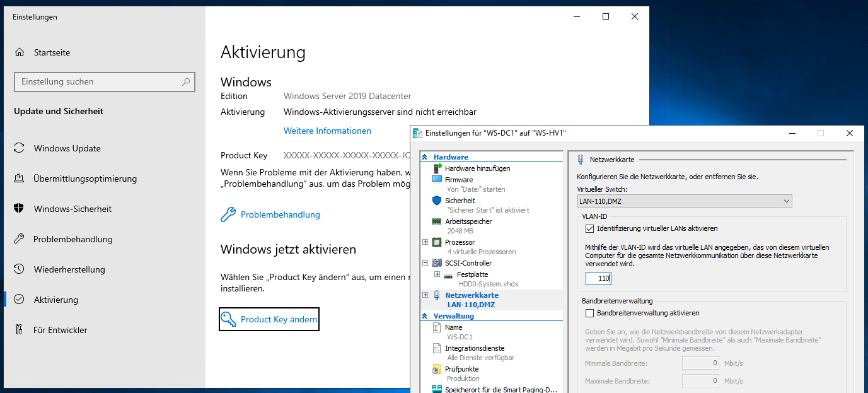Select Alle Dienste verfügbar entry
This screenshot has width=868, height=393.
480,358
